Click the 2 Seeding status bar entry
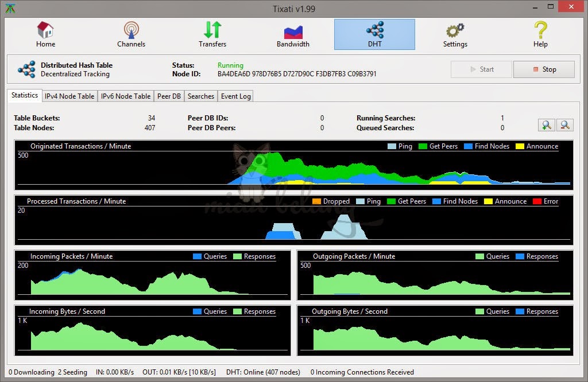 pyautogui.click(x=72, y=372)
